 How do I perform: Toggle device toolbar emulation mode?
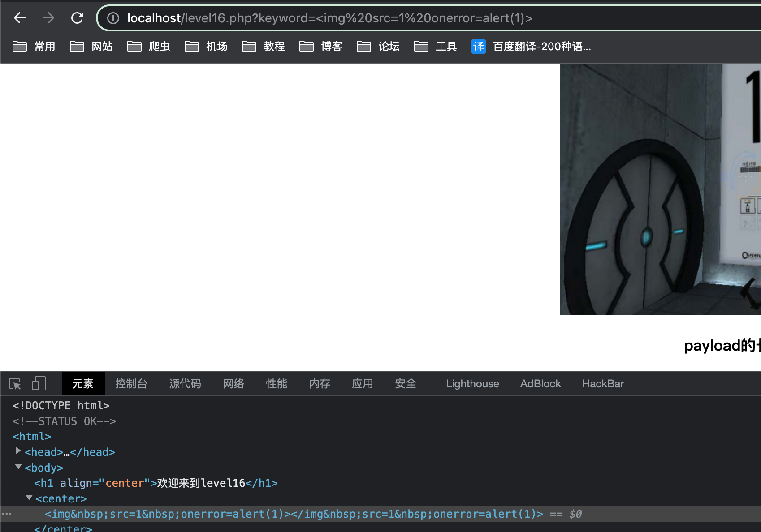[x=39, y=384]
